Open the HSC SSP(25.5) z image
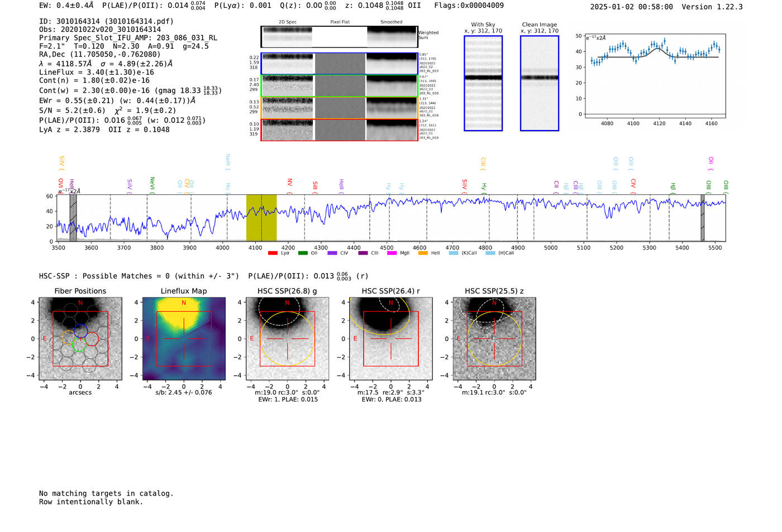782x532 pixels. pyautogui.click(x=494, y=339)
